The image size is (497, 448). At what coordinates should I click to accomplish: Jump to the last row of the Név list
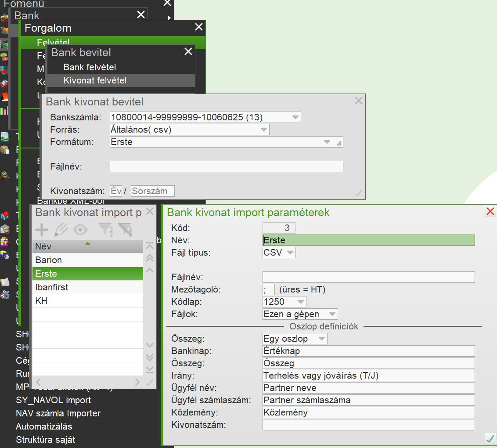click(x=150, y=370)
